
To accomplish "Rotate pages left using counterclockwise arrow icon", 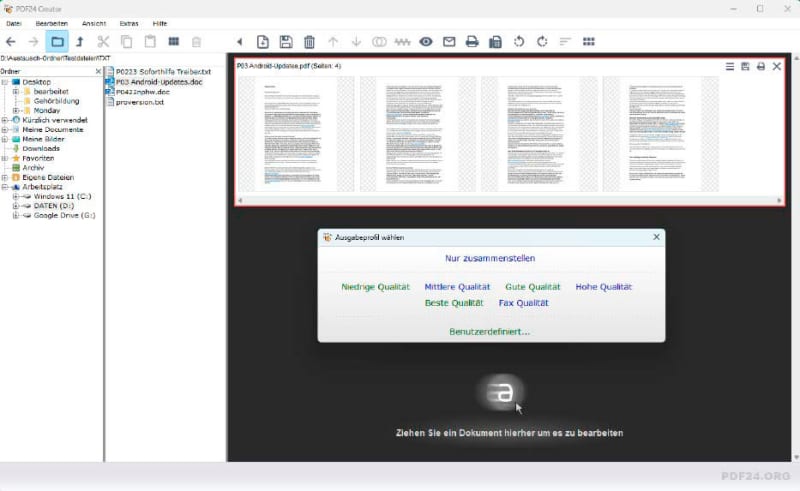I will click(x=519, y=42).
